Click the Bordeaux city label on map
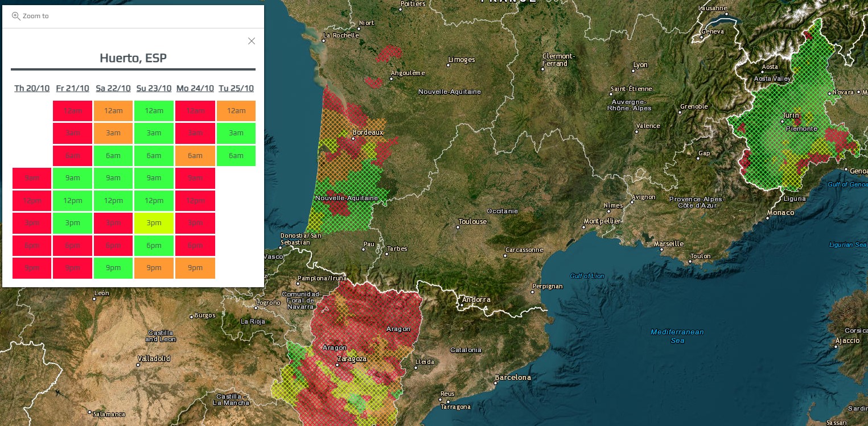The width and height of the screenshot is (868, 426). point(368,133)
